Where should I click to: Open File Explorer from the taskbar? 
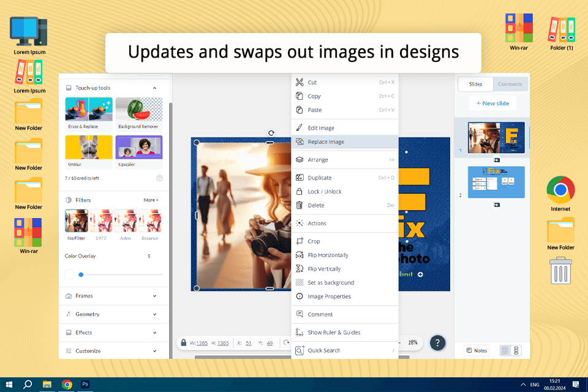[47, 385]
